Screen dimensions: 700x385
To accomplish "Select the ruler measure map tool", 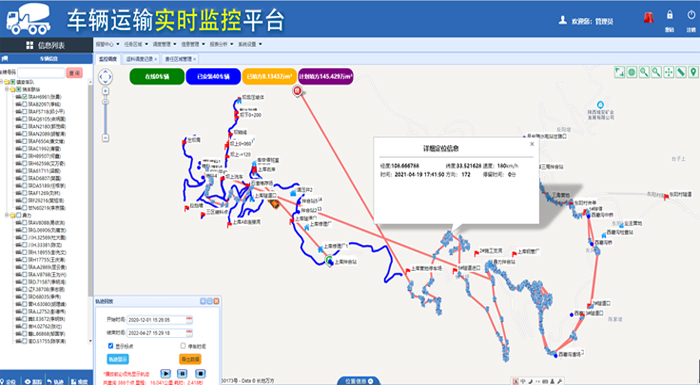I will pos(681,72).
